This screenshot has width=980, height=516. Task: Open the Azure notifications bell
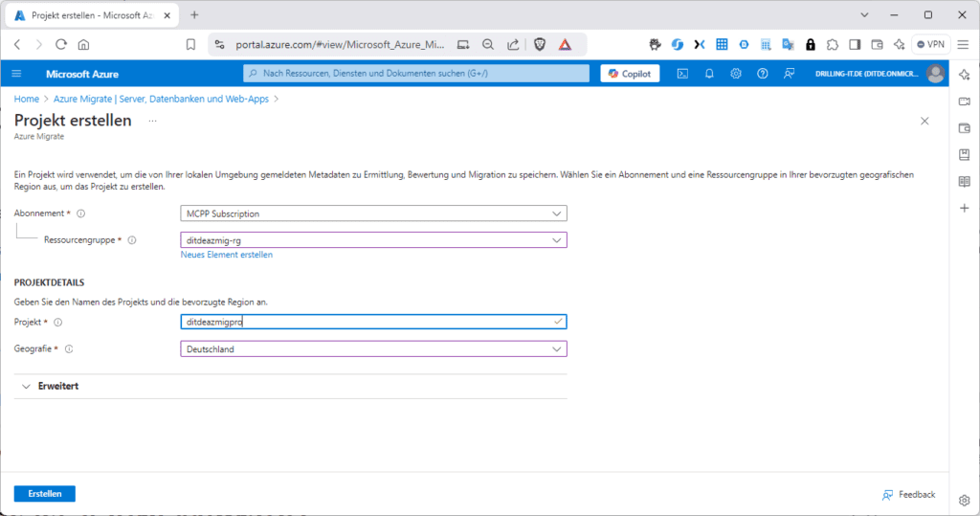(x=709, y=74)
